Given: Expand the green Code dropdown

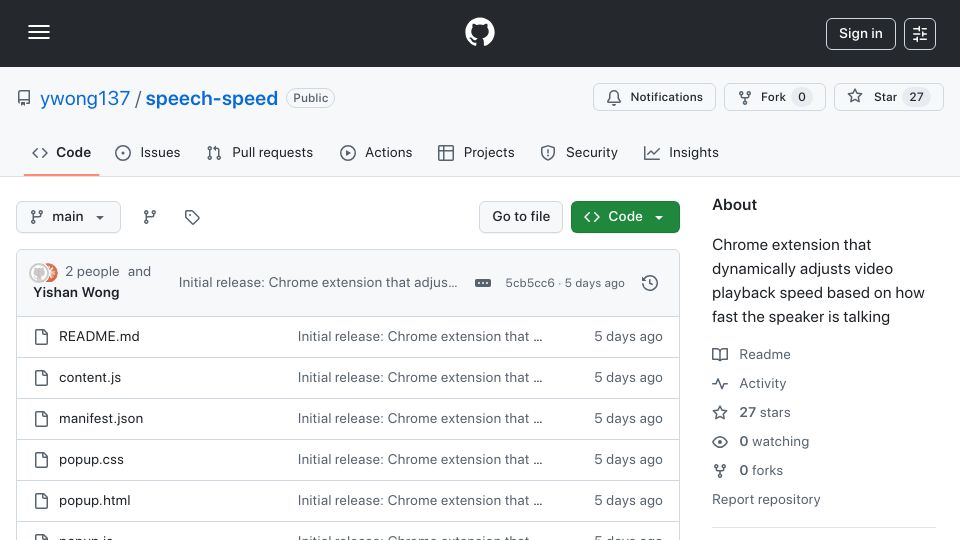Looking at the screenshot, I should (625, 217).
